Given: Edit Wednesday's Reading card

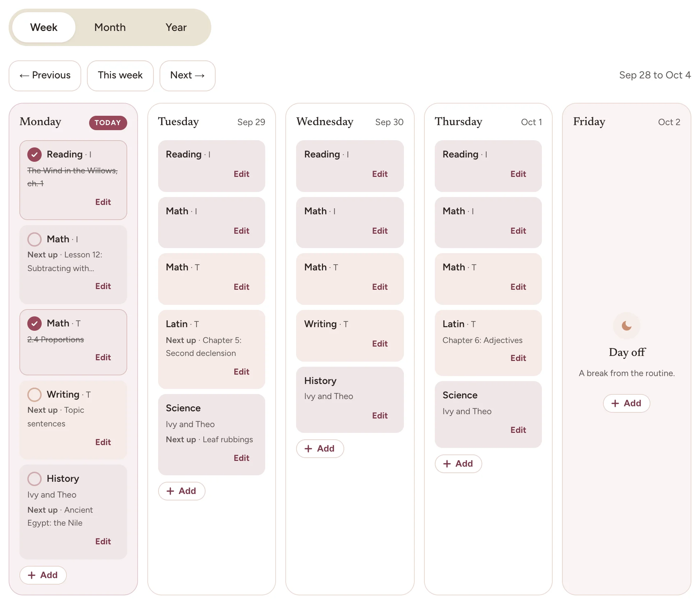Looking at the screenshot, I should (x=380, y=174).
